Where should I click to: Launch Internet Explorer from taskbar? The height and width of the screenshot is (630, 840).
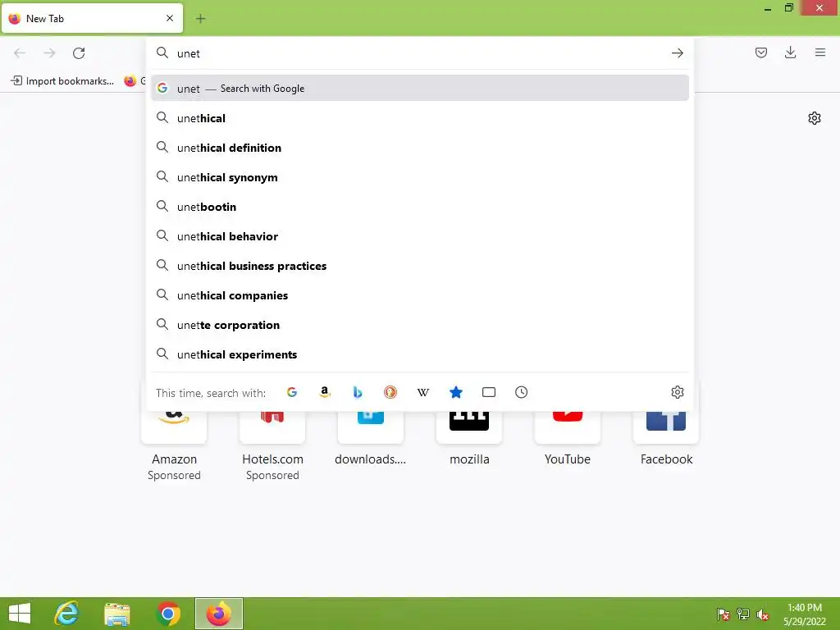pyautogui.click(x=67, y=614)
